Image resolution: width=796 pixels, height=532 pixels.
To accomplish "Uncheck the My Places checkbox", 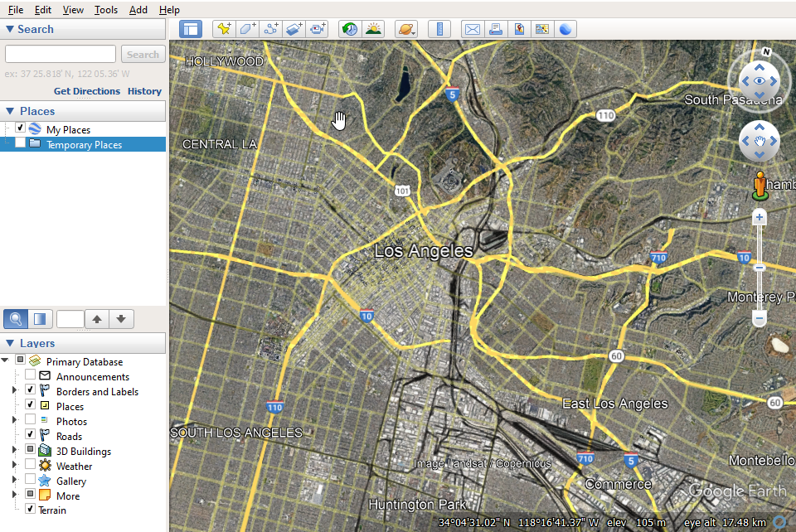I will (20, 128).
